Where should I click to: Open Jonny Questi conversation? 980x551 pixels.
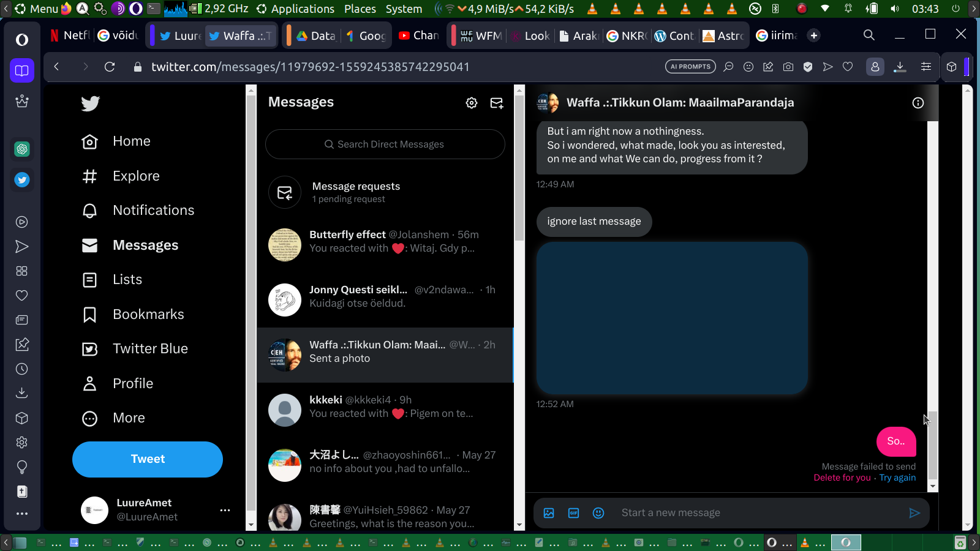coord(385,300)
